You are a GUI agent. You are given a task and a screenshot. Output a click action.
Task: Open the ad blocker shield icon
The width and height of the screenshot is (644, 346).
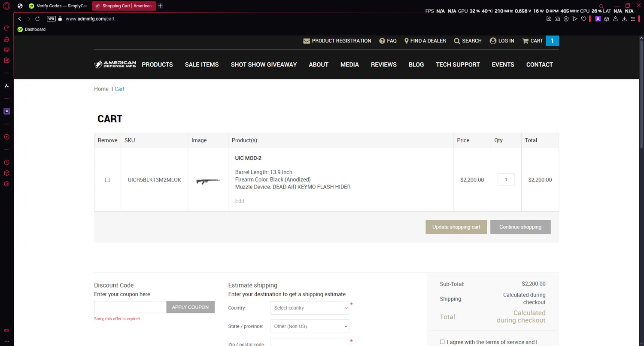[x=566, y=19]
